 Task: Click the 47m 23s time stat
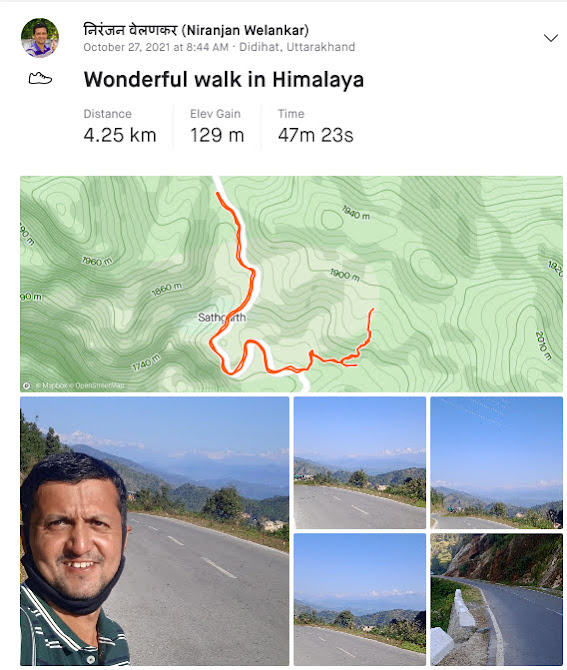[315, 135]
